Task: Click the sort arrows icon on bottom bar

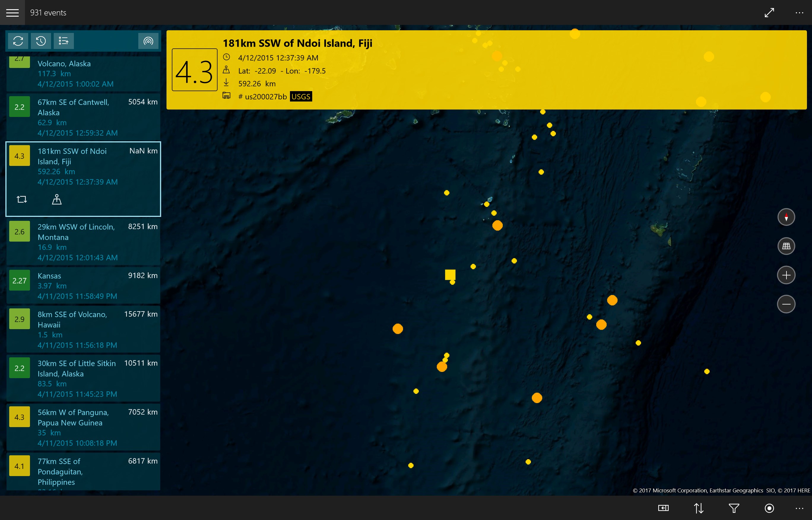Action: (x=699, y=508)
